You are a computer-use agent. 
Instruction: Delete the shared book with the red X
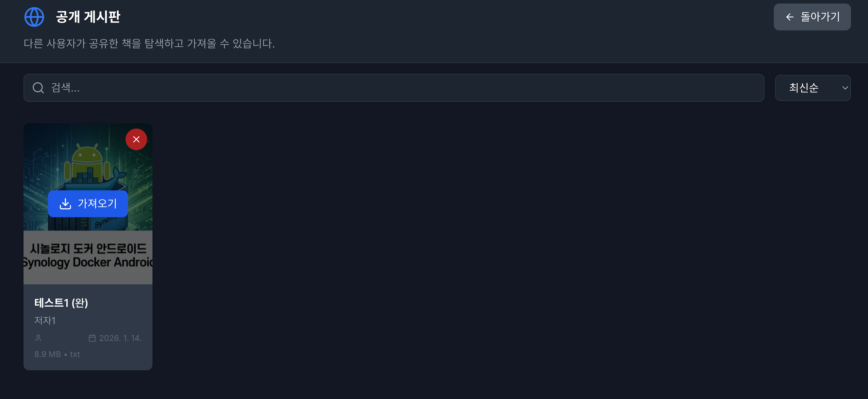(136, 139)
